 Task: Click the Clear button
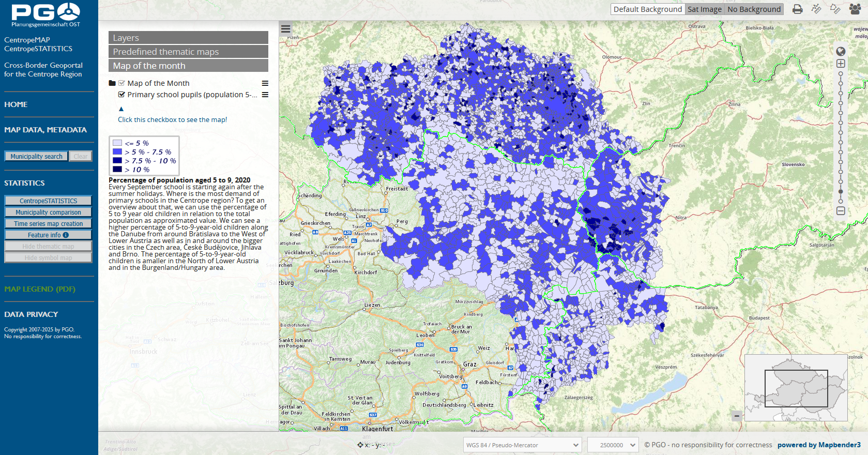click(x=81, y=156)
